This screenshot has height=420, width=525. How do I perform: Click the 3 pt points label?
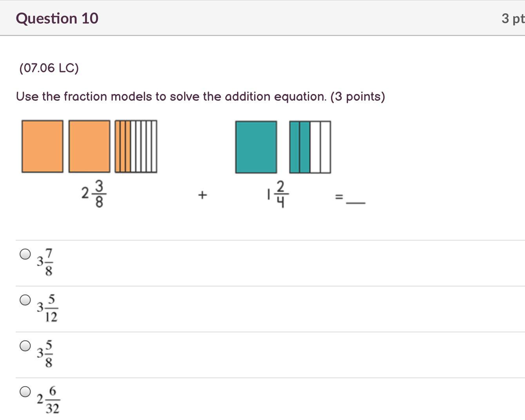click(x=512, y=18)
